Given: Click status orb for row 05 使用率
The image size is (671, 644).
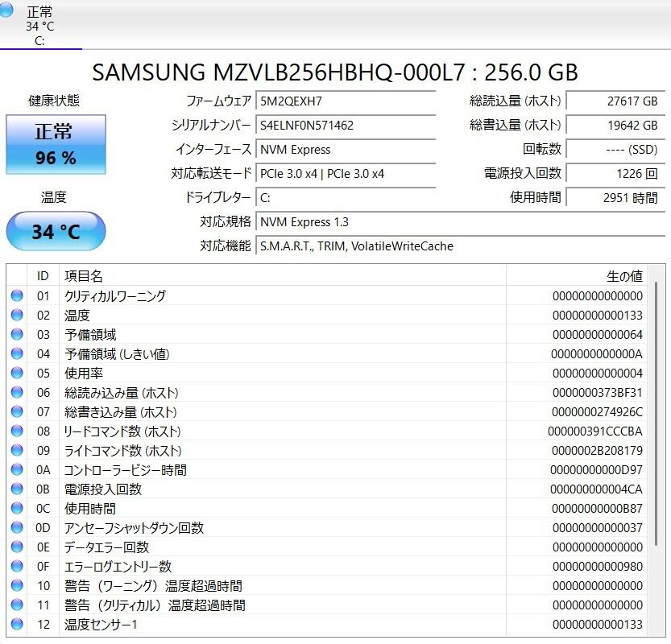Looking at the screenshot, I should pyautogui.click(x=17, y=373).
